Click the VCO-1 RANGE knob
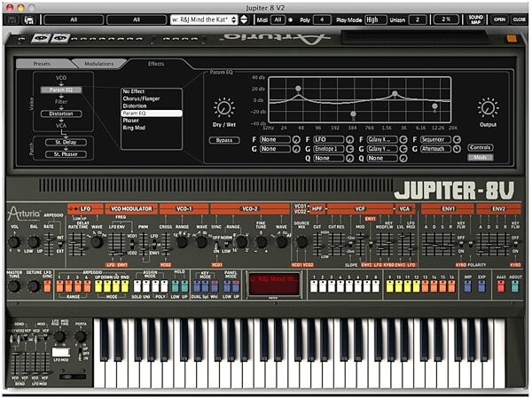This screenshot has height=399, width=532. tap(182, 242)
